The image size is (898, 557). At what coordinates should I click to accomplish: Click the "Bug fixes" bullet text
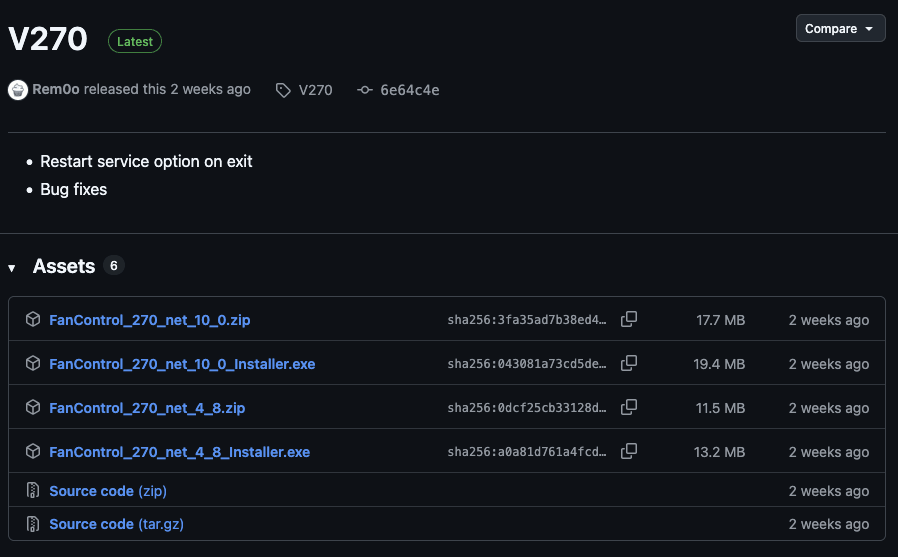click(x=73, y=189)
